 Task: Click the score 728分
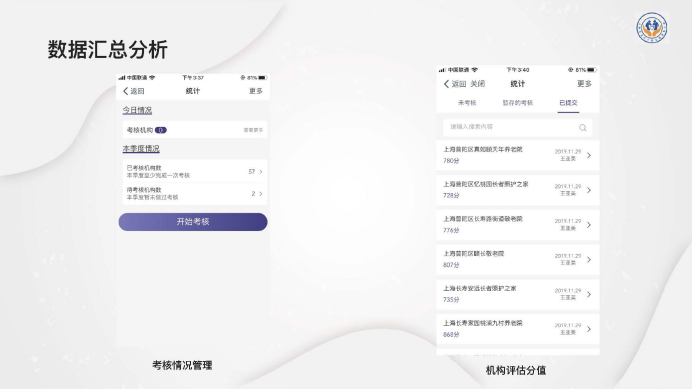click(x=451, y=195)
